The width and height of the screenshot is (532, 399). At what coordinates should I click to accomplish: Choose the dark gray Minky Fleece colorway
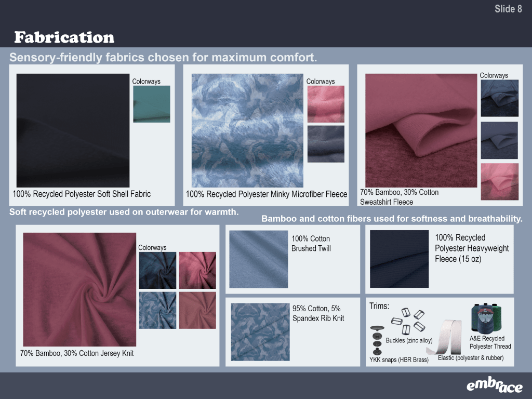click(x=326, y=144)
